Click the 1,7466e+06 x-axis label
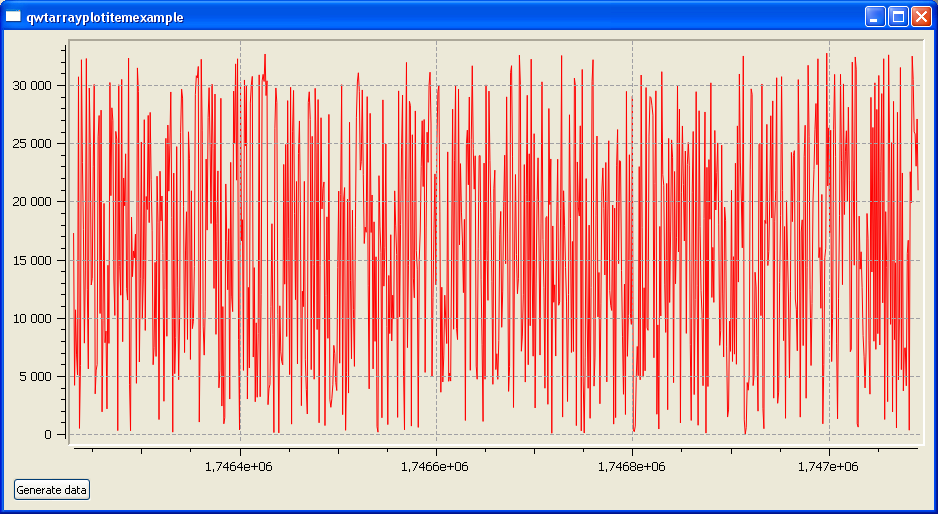The height and width of the screenshot is (514, 938). tap(435, 467)
